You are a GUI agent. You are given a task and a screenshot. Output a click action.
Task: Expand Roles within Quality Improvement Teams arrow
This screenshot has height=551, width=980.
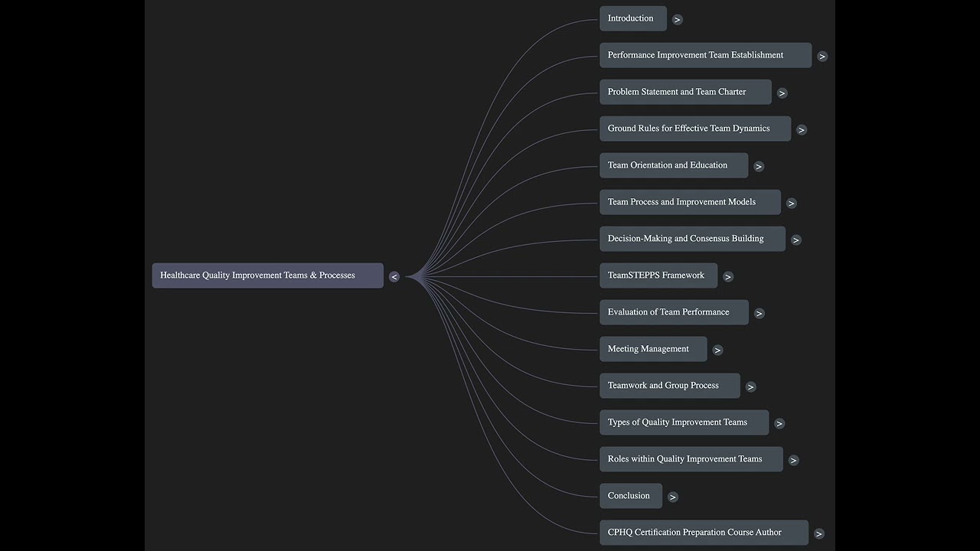(794, 461)
